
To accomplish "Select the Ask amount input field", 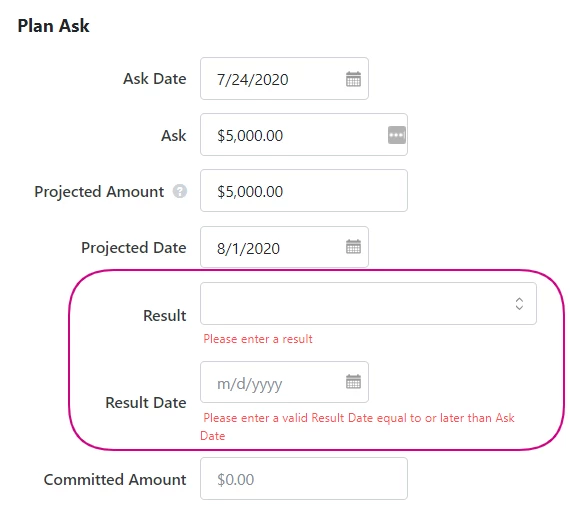I will coord(304,135).
